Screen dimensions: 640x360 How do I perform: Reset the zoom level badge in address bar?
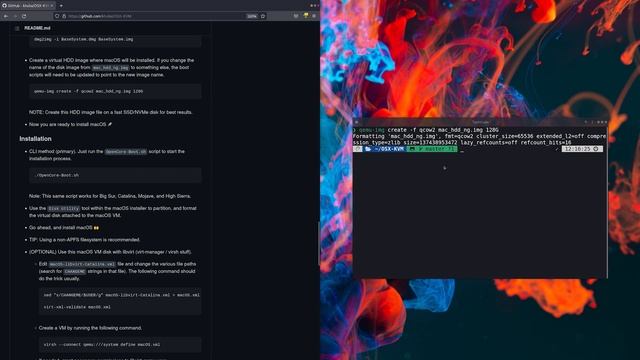[x=252, y=16]
